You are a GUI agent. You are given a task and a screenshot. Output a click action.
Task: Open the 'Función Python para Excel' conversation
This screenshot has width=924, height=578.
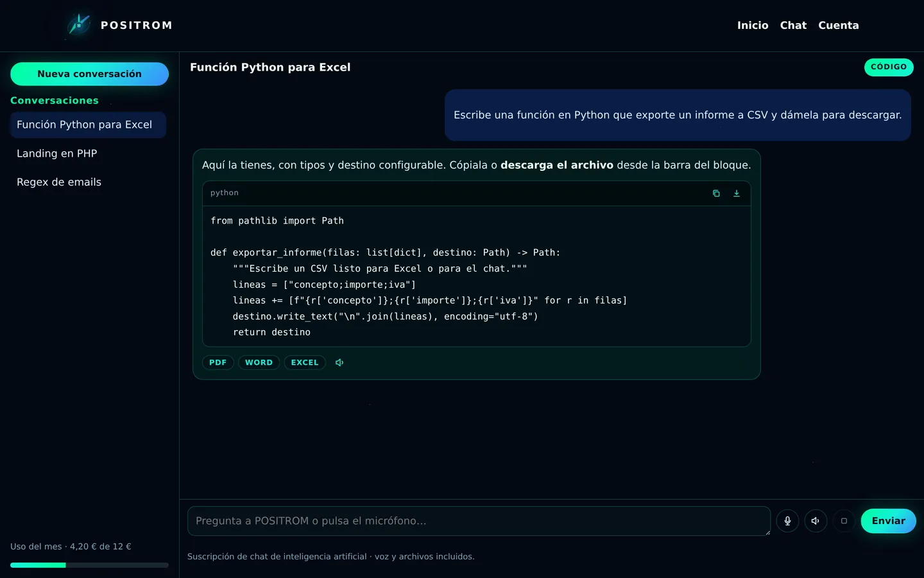point(88,125)
